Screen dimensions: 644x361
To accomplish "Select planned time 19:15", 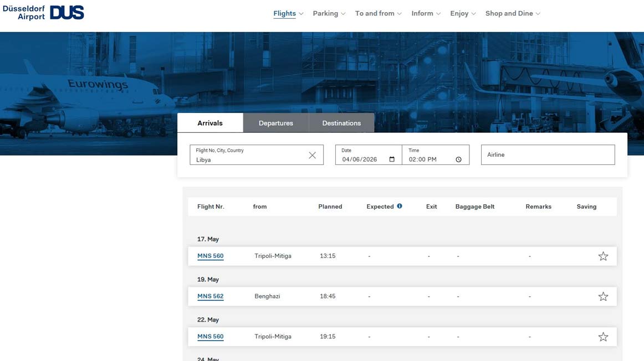I will coord(328,336).
